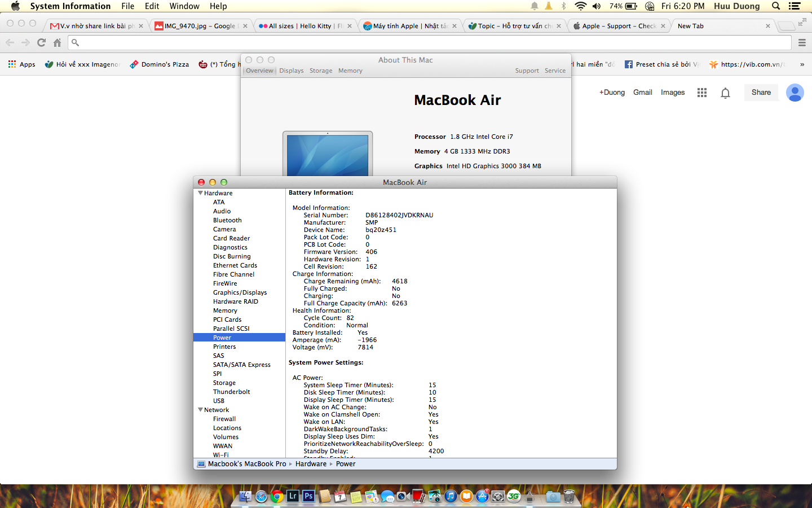The width and height of the screenshot is (812, 508).
Task: Open the Gmail link
Action: click(x=642, y=93)
